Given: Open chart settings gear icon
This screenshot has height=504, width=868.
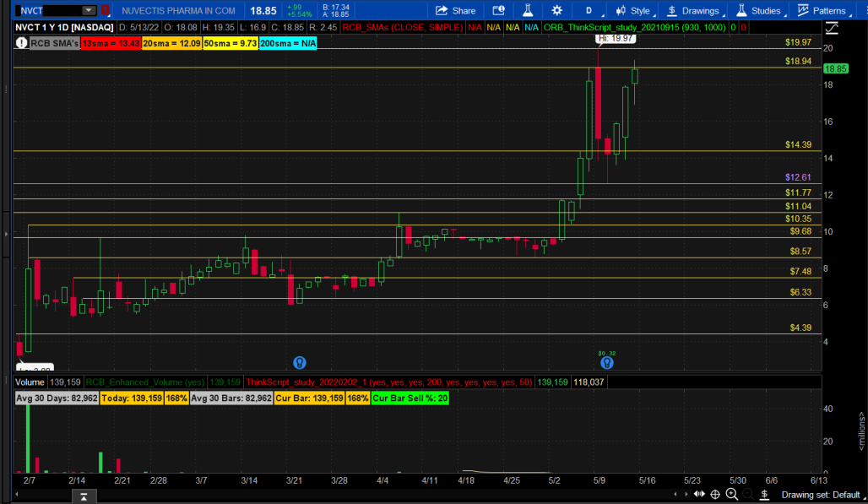Looking at the screenshot, I should pyautogui.click(x=557, y=10).
